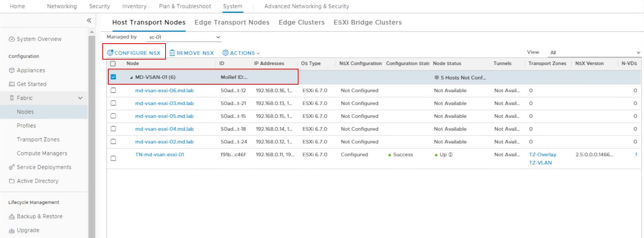Uncheck the MD-VSAN-01 cluster checkbox
The width and height of the screenshot is (644, 238).
(113, 77)
